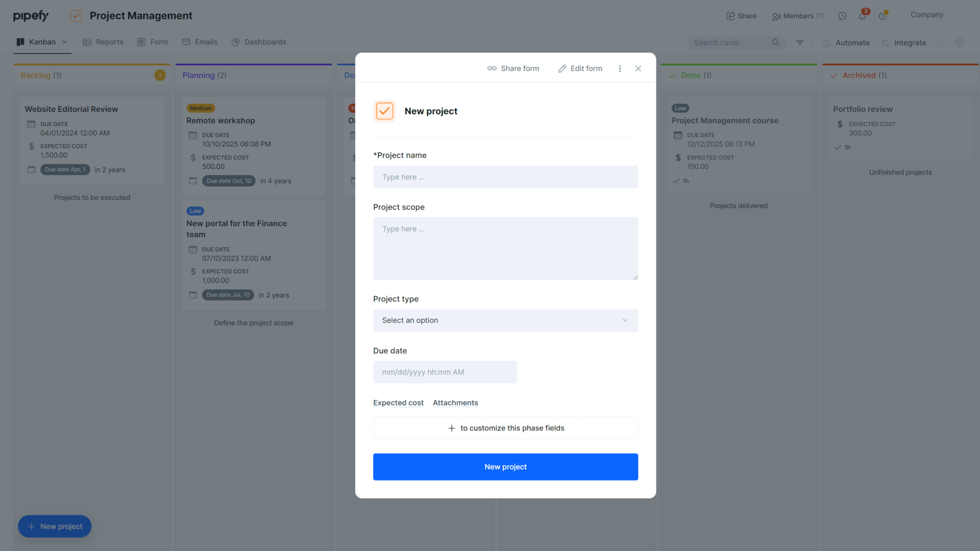Open the Project type Select an option dropdown
The image size is (980, 551).
pos(505,320)
